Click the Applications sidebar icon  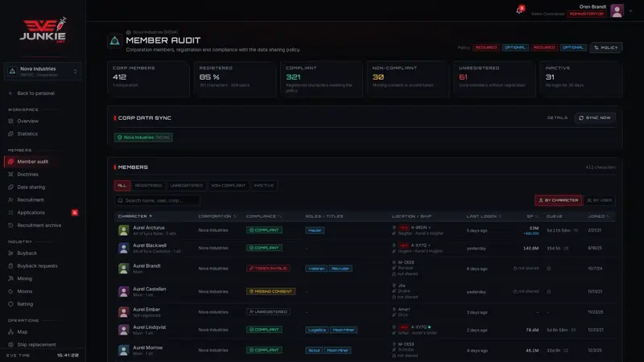(10, 212)
